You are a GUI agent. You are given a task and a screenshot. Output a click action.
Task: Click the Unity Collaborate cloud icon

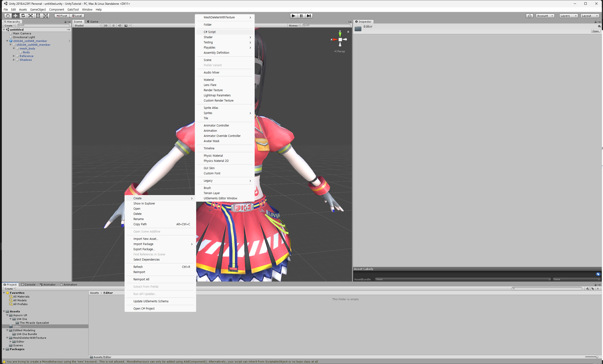point(530,15)
